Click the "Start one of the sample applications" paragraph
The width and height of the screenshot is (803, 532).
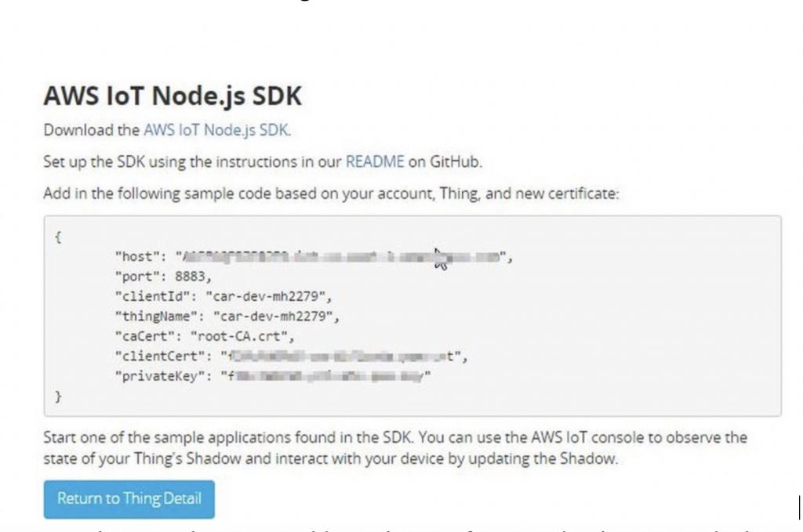[395, 447]
